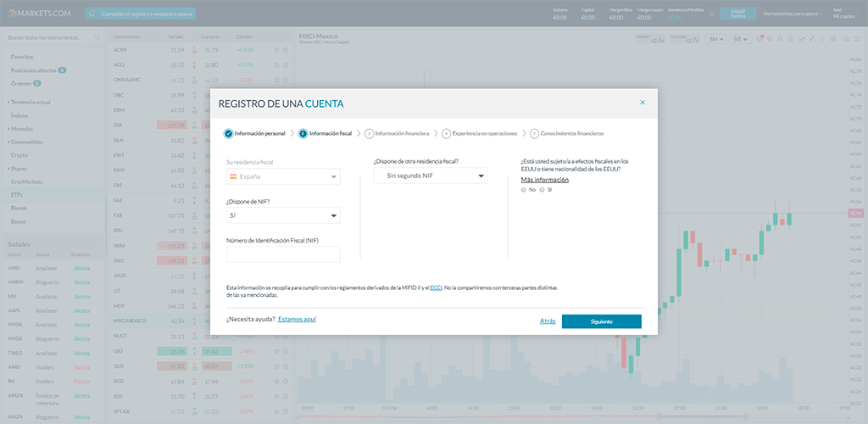
Task: Open the 'Estamos aquí' help link
Action: point(298,320)
